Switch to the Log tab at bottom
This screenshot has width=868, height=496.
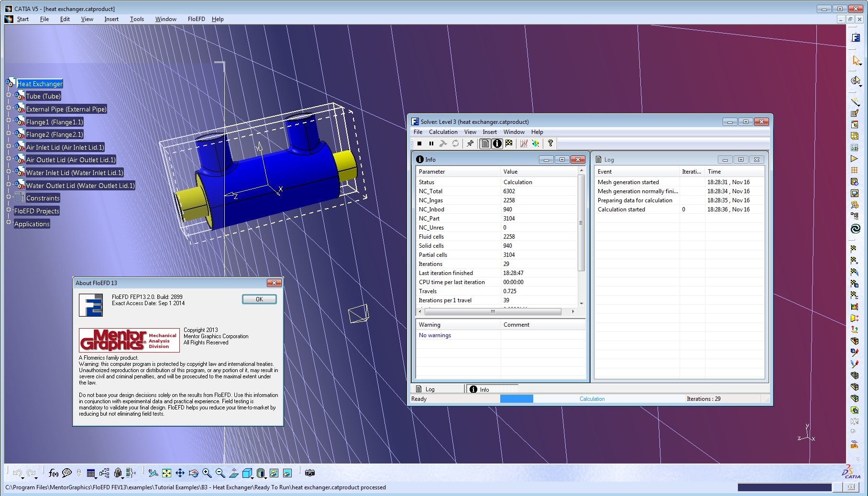[x=430, y=389]
